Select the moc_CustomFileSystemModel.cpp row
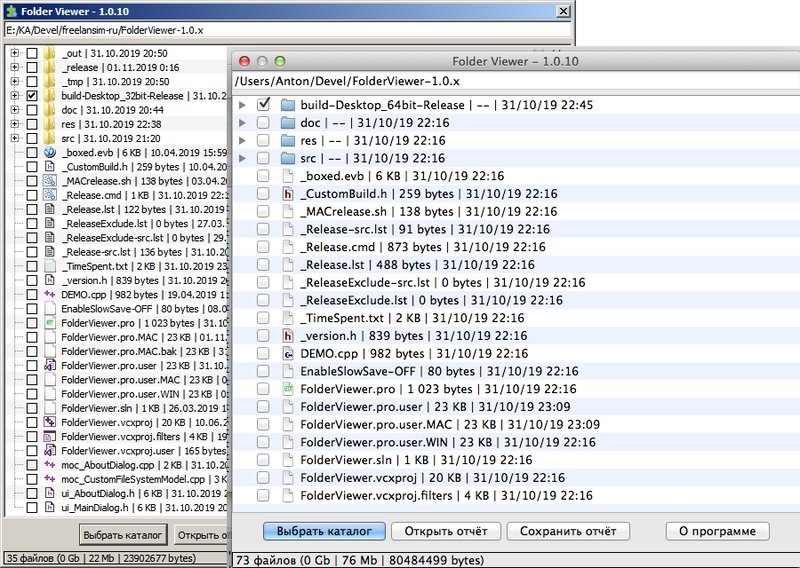Screen dimensions: 800x568 (x=118, y=479)
